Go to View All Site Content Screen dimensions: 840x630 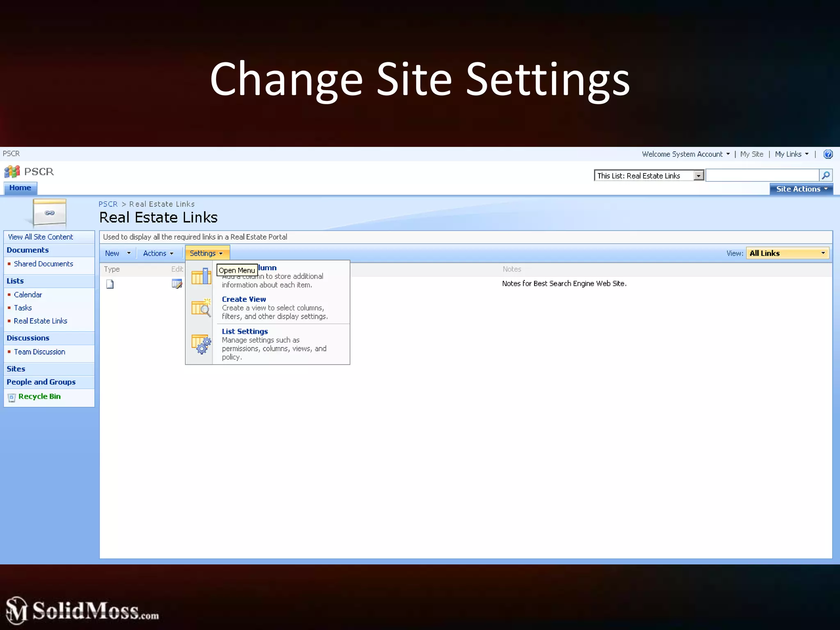[41, 237]
